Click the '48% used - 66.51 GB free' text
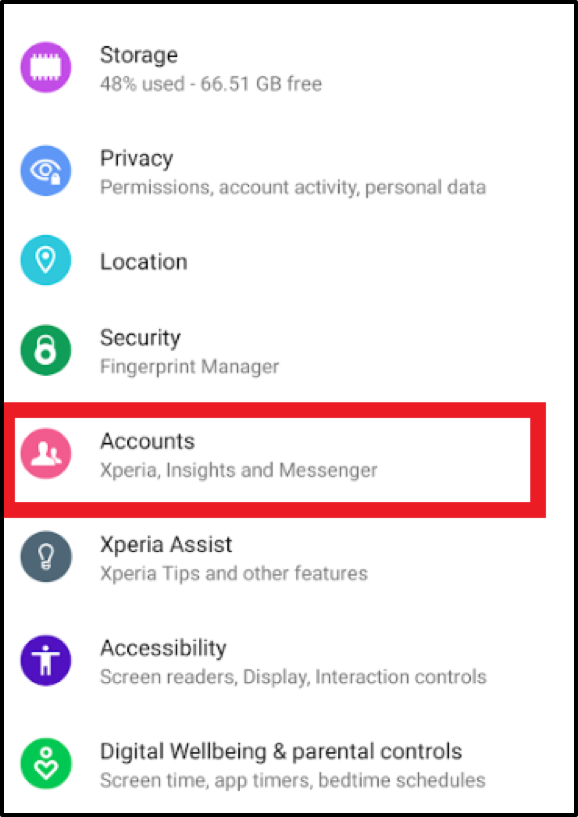This screenshot has height=817, width=578. (211, 83)
